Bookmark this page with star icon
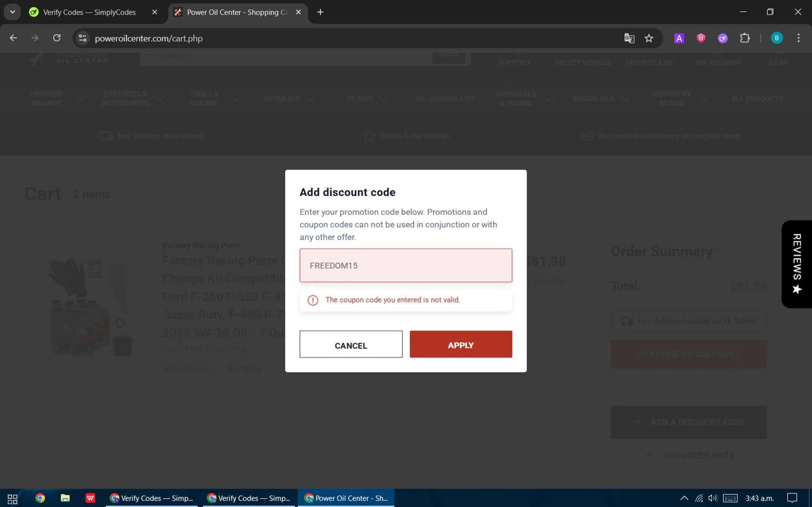Image resolution: width=812 pixels, height=507 pixels. (649, 38)
